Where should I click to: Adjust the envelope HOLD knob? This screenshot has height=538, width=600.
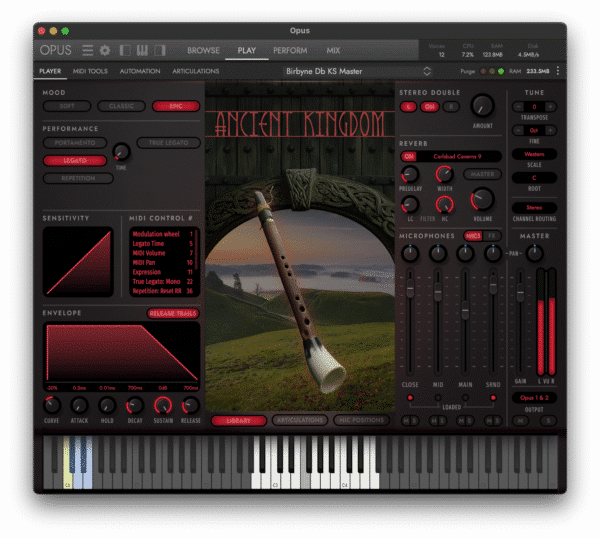pos(107,405)
